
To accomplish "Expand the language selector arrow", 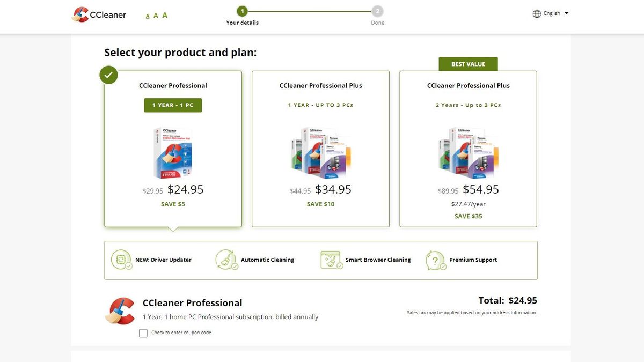I will 566,13.
